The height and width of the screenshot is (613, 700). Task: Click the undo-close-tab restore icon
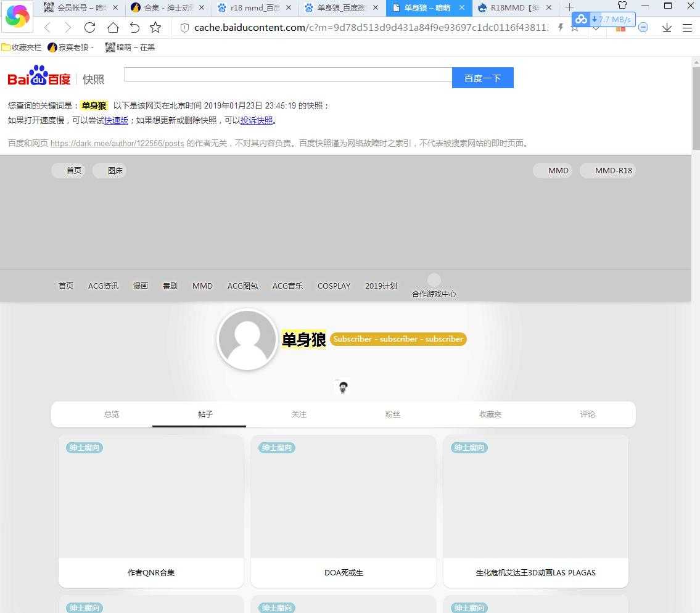pyautogui.click(x=134, y=28)
